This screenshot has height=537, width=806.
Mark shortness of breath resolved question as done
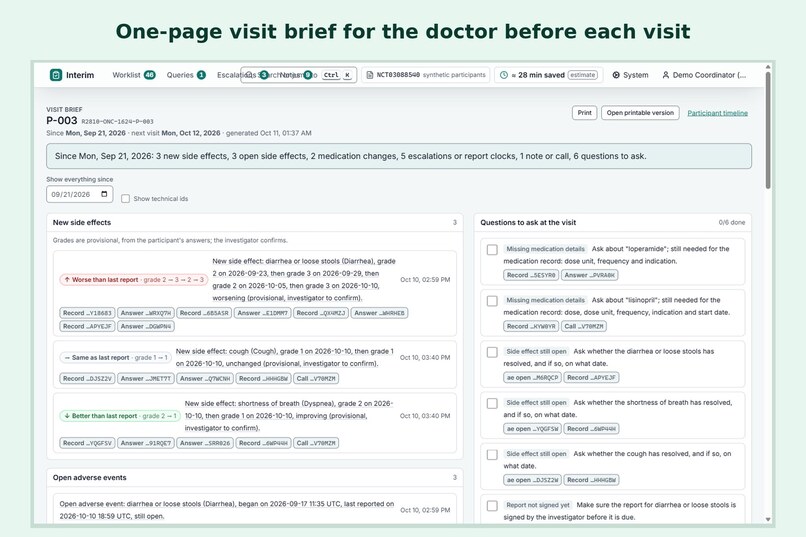click(492, 403)
